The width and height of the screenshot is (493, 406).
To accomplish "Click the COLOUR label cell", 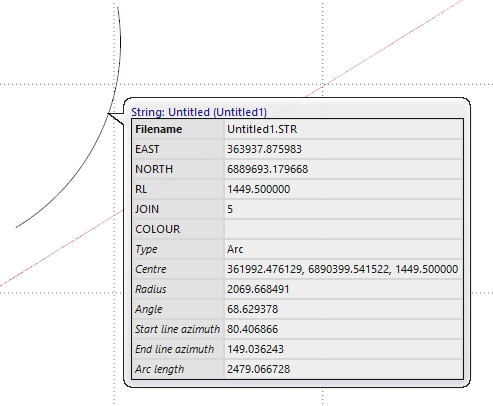I will pos(178,229).
